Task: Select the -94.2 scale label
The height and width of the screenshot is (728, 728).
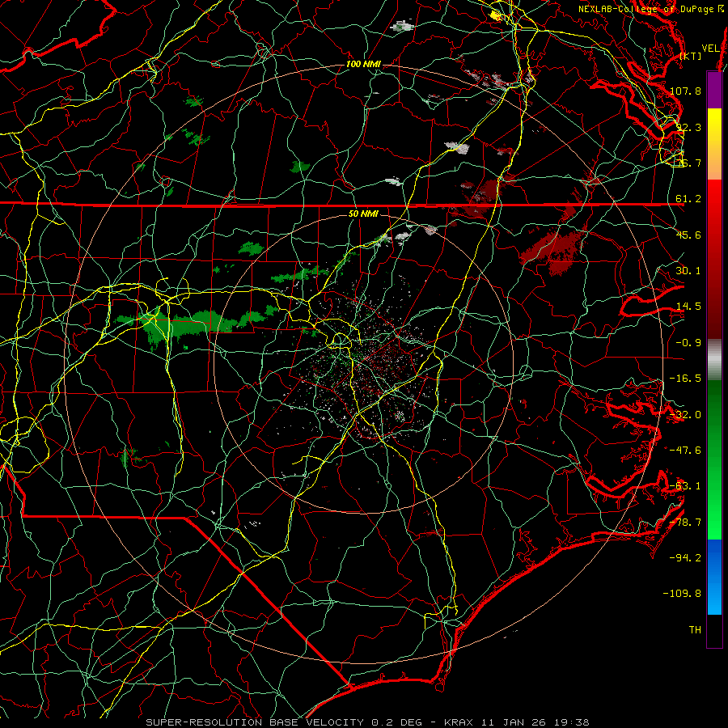Action: [686, 558]
